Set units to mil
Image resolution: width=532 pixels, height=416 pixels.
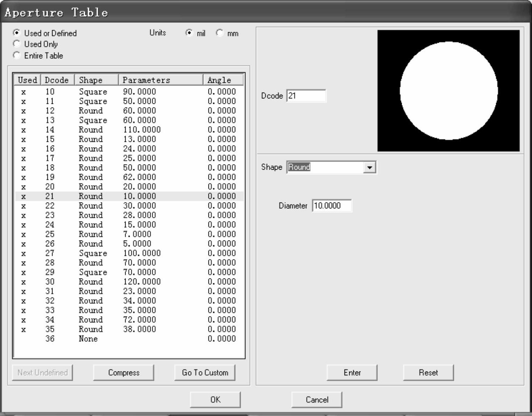pos(189,33)
